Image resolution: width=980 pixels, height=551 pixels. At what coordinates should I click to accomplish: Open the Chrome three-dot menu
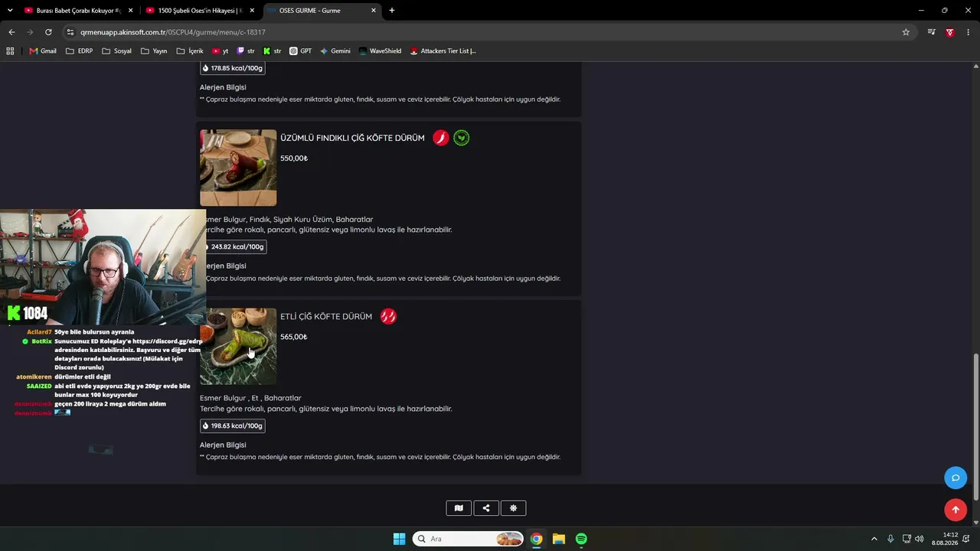969,32
